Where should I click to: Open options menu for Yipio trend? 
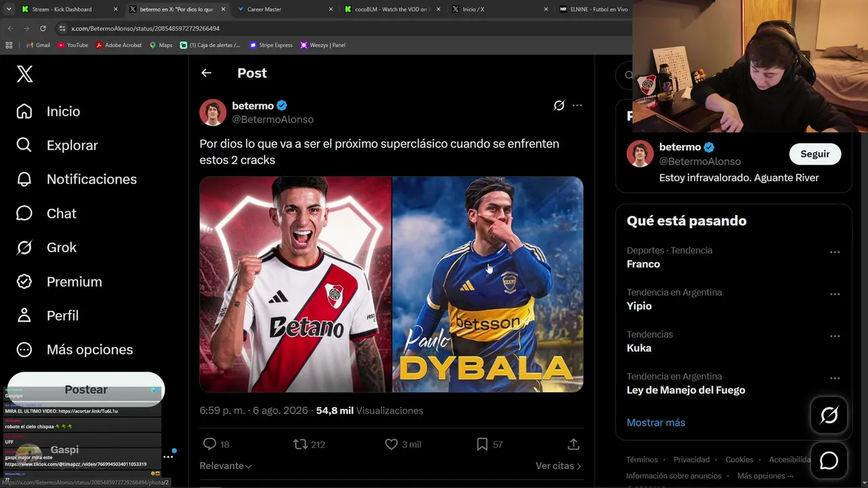coord(835,294)
